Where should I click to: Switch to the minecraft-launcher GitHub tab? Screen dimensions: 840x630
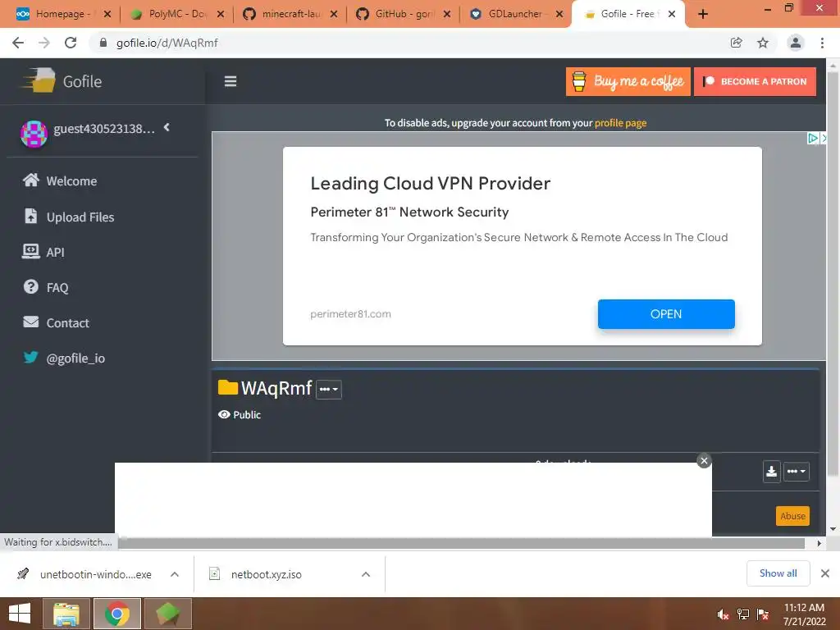pyautogui.click(x=290, y=14)
